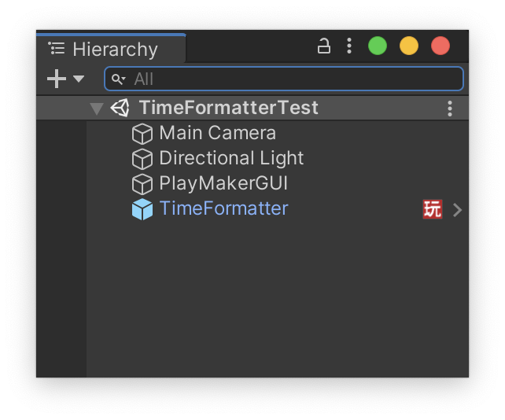Switch to the Hierarchy tab

coord(111,49)
